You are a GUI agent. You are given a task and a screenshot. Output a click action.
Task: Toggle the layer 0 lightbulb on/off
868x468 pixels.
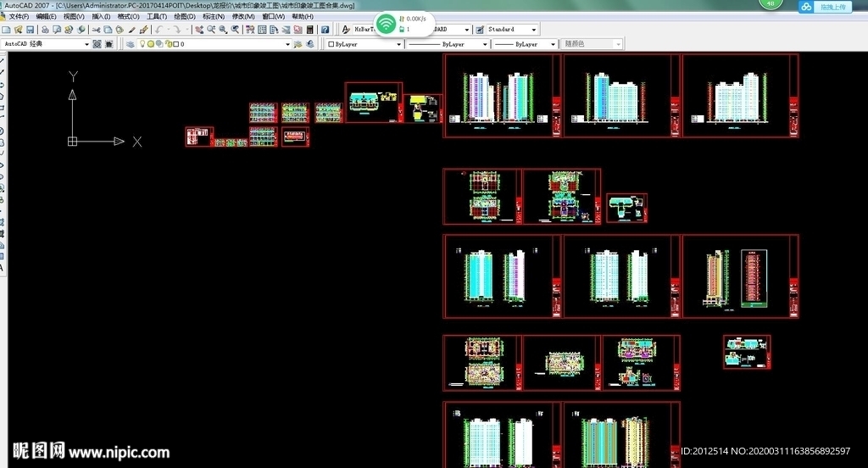142,44
